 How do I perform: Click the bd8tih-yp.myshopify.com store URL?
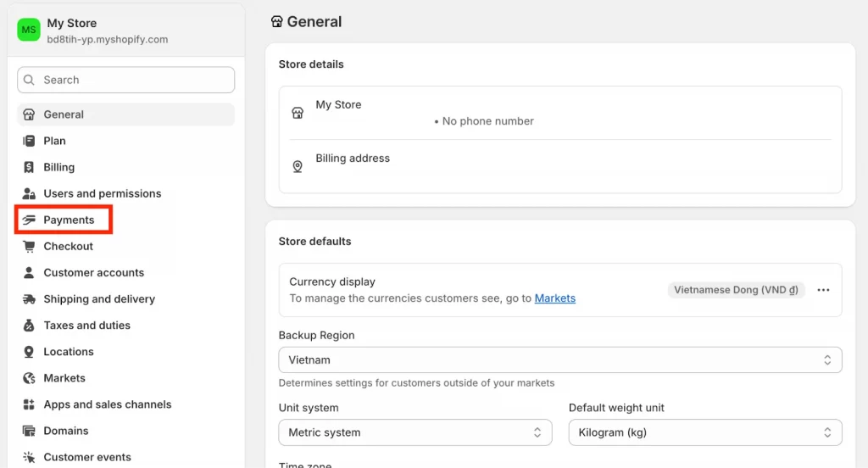pos(108,39)
